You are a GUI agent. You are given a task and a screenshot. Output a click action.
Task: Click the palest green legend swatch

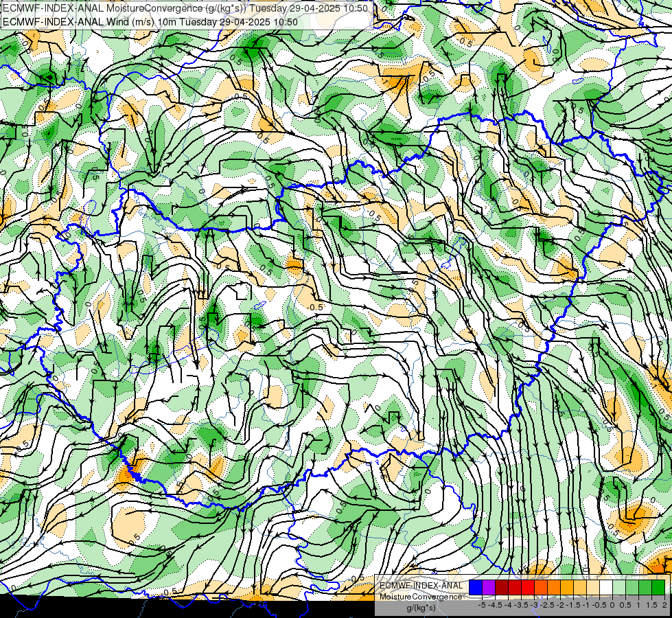pos(619,588)
